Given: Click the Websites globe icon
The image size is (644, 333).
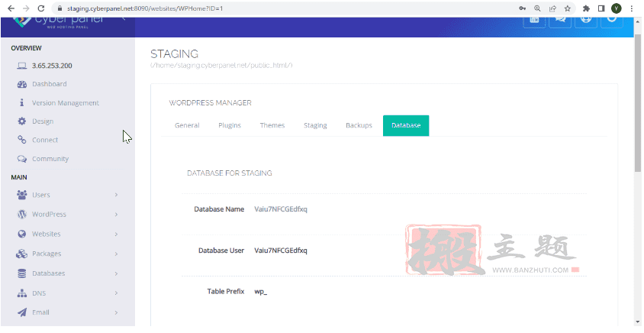Looking at the screenshot, I should (22, 234).
